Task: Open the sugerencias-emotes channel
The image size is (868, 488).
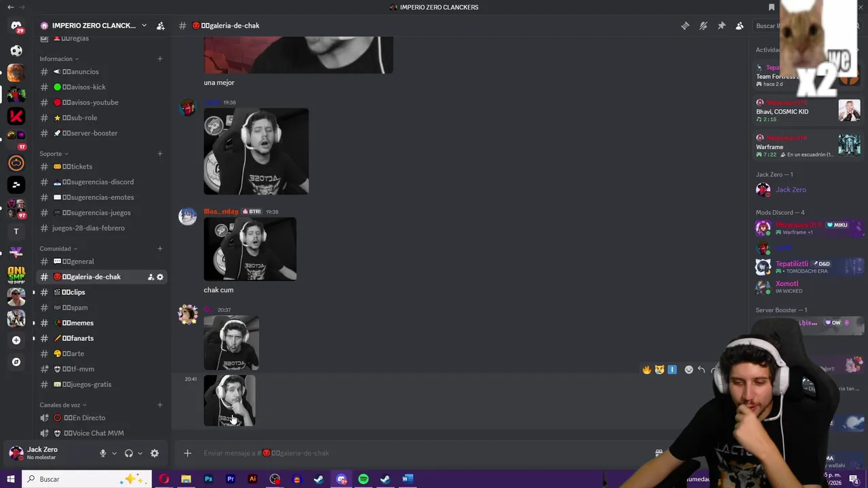Action: (x=102, y=197)
